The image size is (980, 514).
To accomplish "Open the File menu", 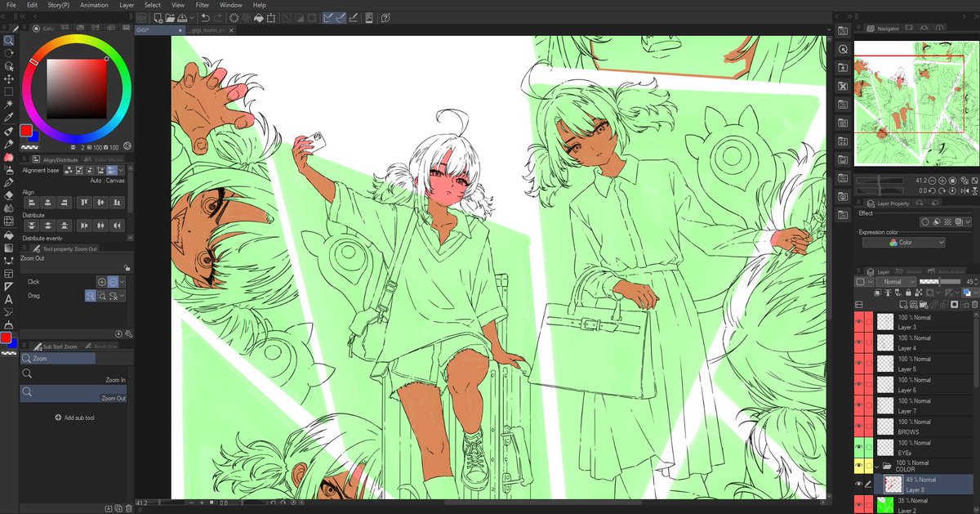I will (x=11, y=5).
